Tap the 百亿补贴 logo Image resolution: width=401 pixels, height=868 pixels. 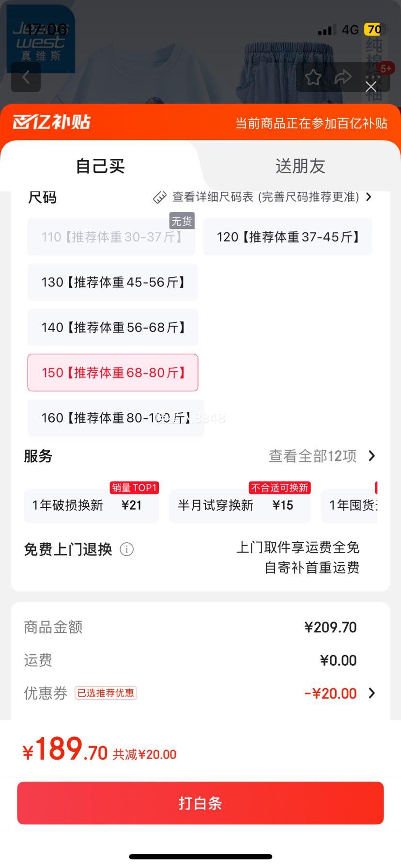point(52,122)
